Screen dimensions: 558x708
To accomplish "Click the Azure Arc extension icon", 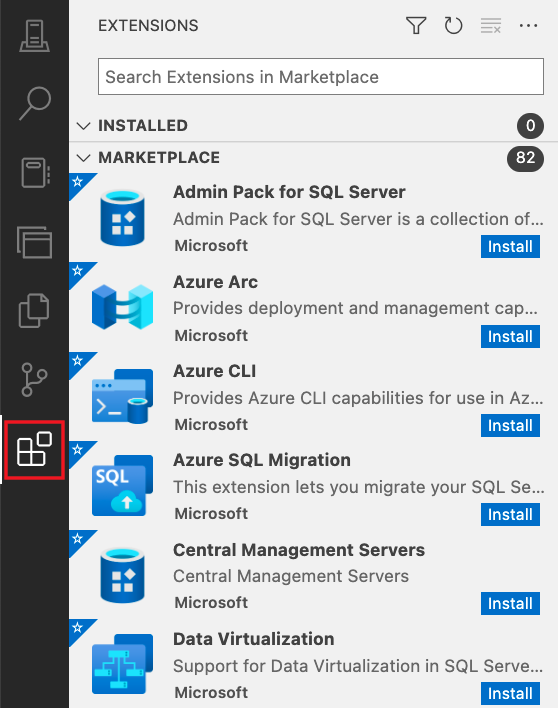I will (x=122, y=307).
